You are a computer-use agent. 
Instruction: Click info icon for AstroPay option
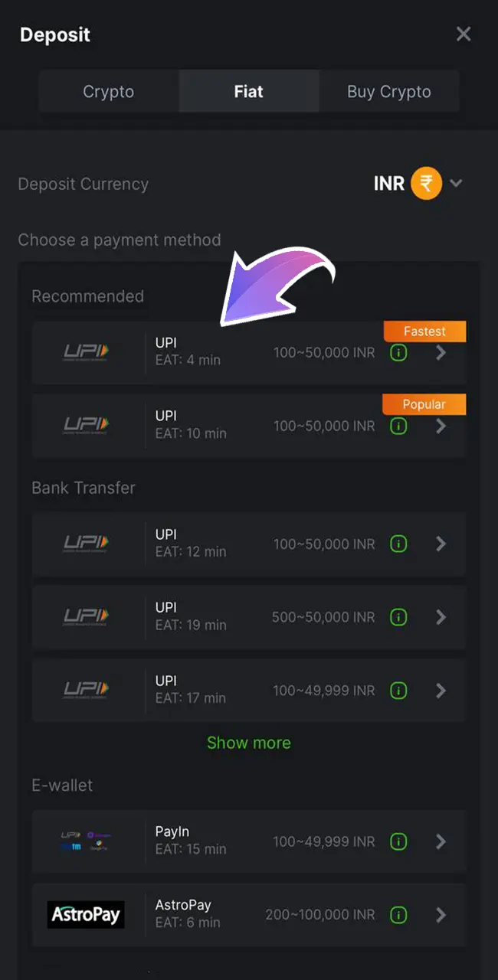[x=398, y=914]
